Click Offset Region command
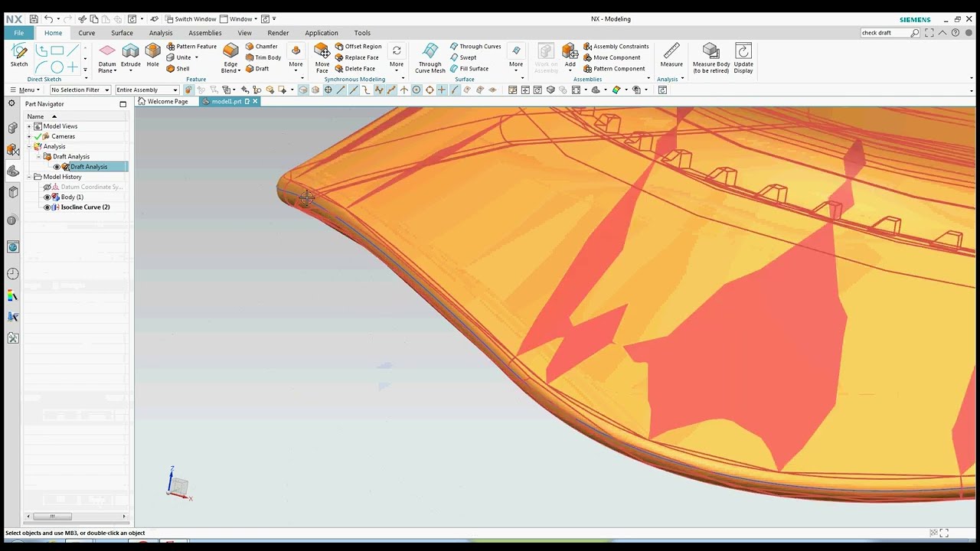The image size is (980, 551). pos(358,46)
